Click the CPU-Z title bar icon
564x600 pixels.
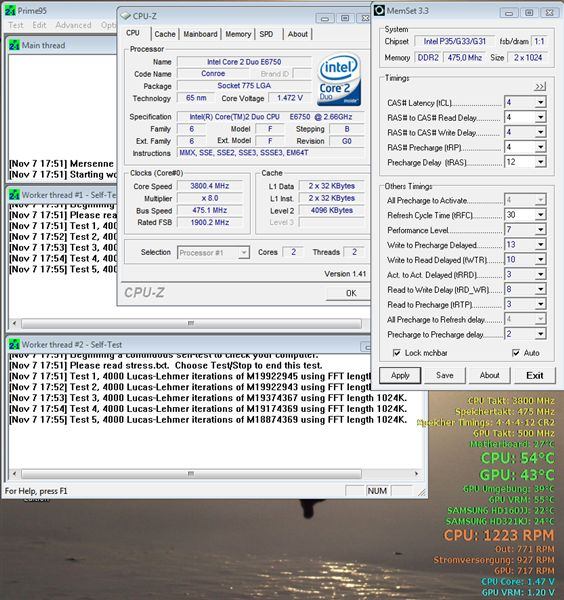(126, 16)
